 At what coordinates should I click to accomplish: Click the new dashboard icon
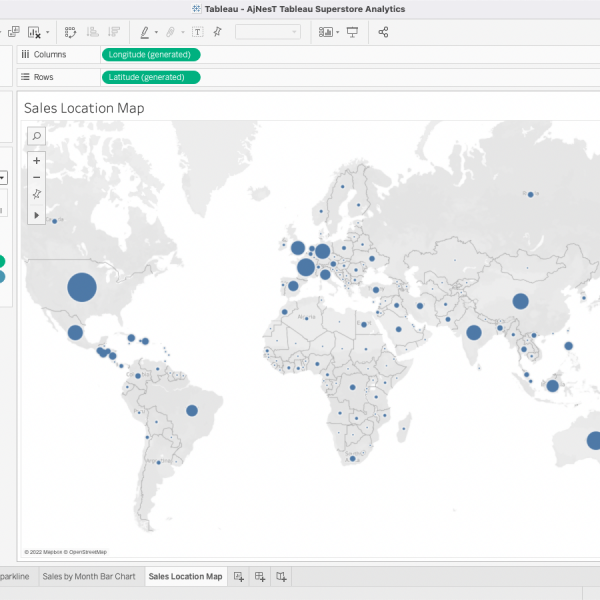(260, 577)
